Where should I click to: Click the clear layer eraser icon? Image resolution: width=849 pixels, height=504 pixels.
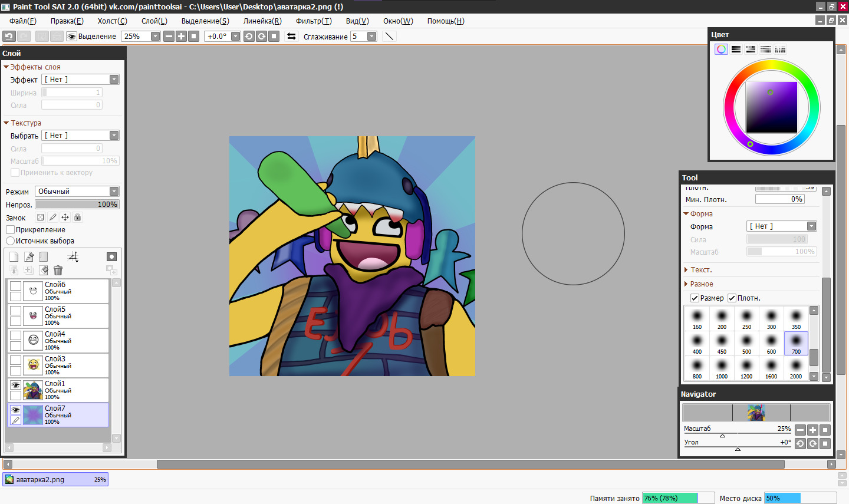coord(43,271)
